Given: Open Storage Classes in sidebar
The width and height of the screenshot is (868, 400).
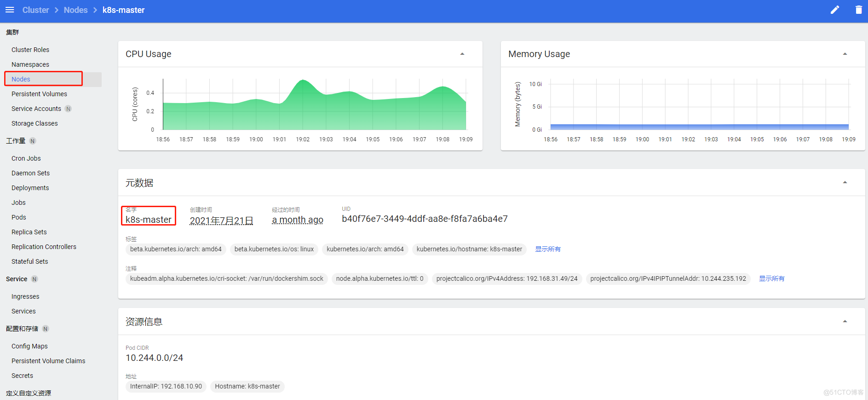Looking at the screenshot, I should point(34,123).
